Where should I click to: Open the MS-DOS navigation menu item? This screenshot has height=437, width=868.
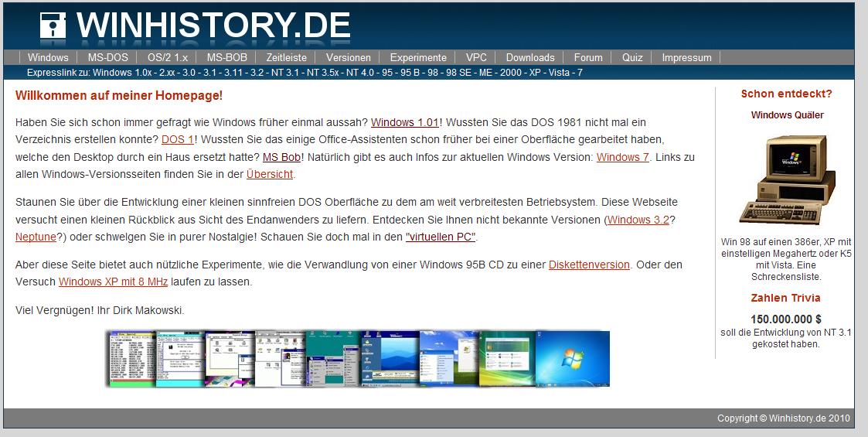(107, 57)
